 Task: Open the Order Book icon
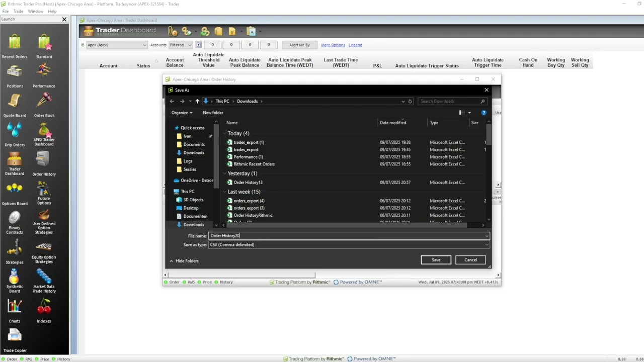click(x=44, y=105)
